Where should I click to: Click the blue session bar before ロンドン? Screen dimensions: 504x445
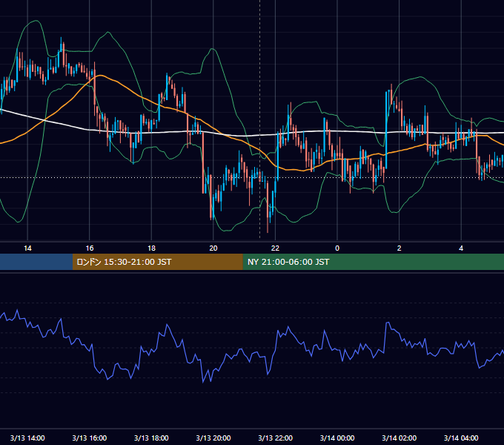36,262
